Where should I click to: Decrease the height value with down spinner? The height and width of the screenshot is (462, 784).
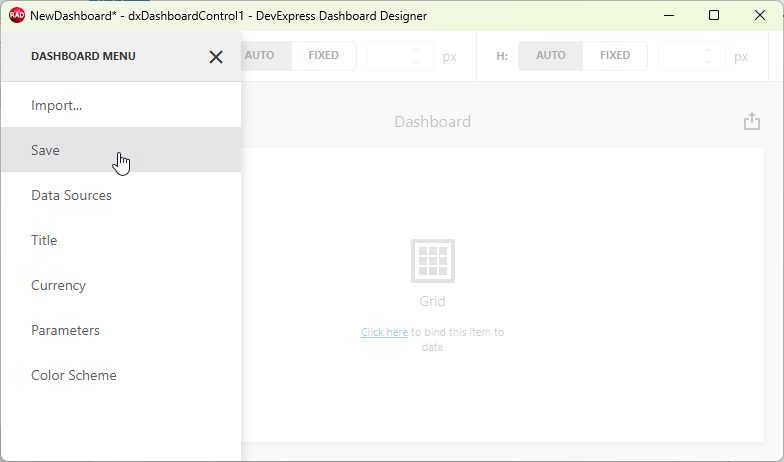[x=708, y=62]
